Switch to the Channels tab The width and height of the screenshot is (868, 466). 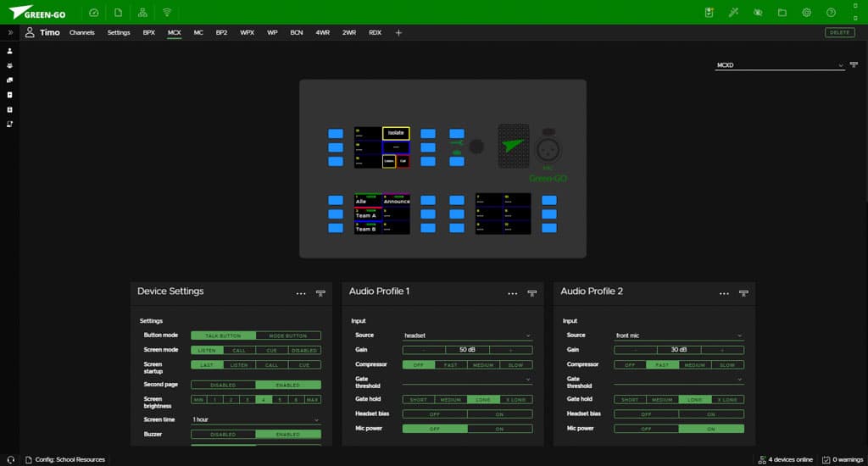(x=82, y=32)
